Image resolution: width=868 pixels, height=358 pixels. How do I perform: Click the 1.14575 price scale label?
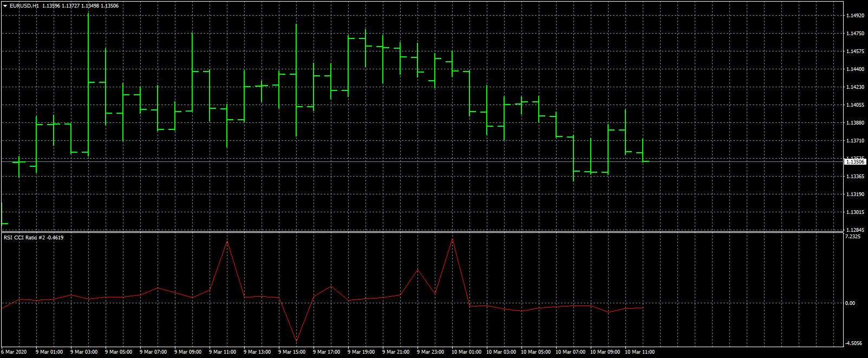click(x=855, y=52)
